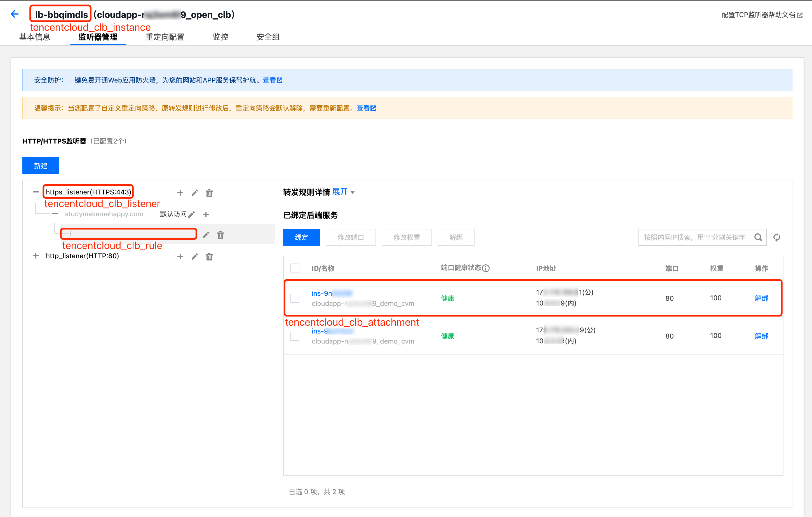Screen dimensions: 812x517
Task: Delete the http_listener with trash icon
Action: point(209,257)
